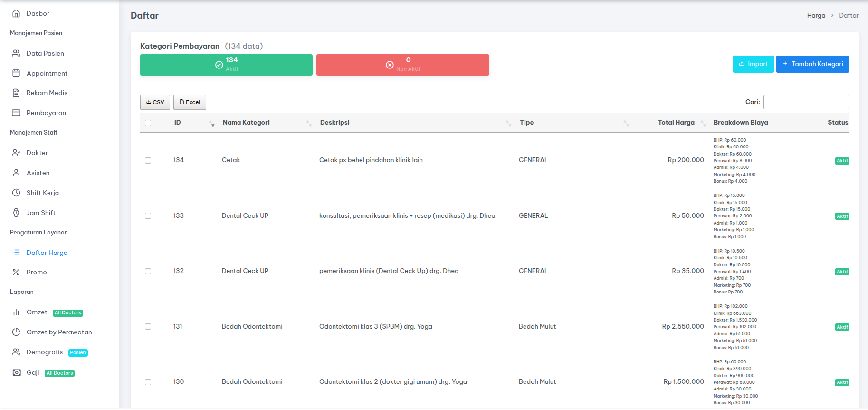Click the Appointment calendar icon
The width and height of the screenshot is (868, 410).
[16, 73]
